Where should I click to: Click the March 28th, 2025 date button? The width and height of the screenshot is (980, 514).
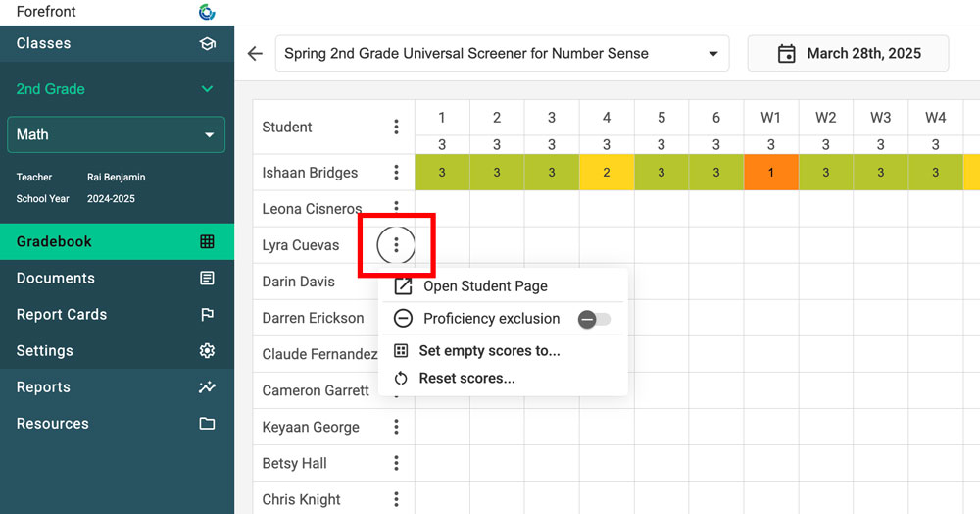click(849, 54)
